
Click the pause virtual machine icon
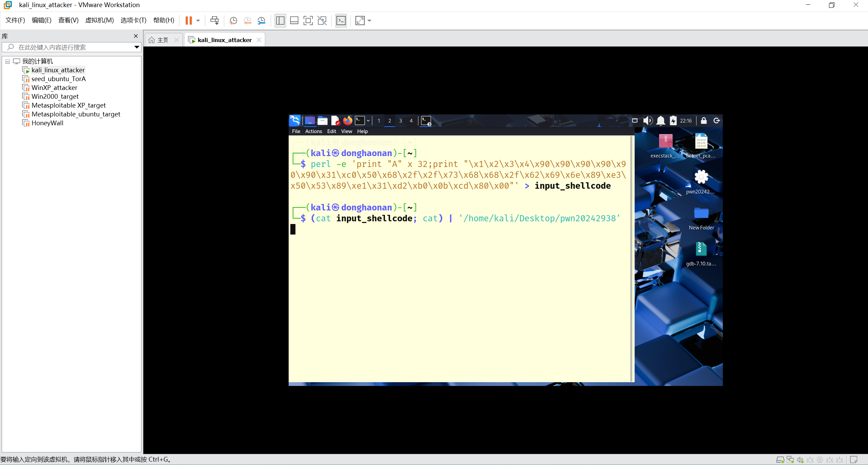tap(189, 21)
